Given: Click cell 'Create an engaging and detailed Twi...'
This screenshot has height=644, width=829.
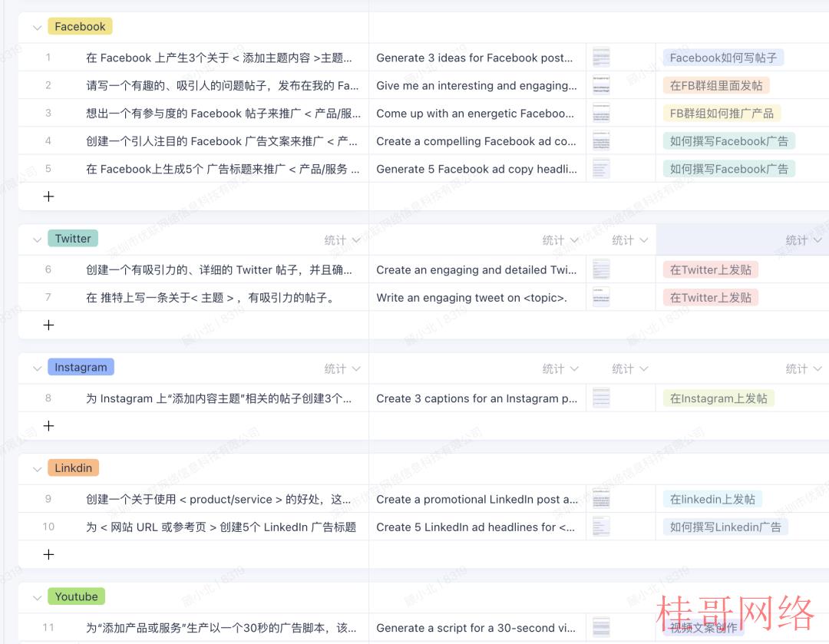Looking at the screenshot, I should coord(477,269).
